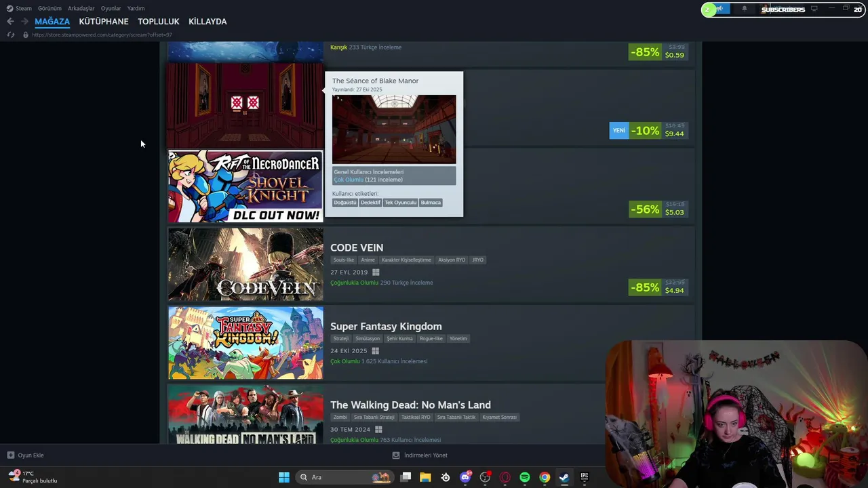Viewport: 868px width, 488px height.
Task: Select the Anime tag
Action: 368,260
